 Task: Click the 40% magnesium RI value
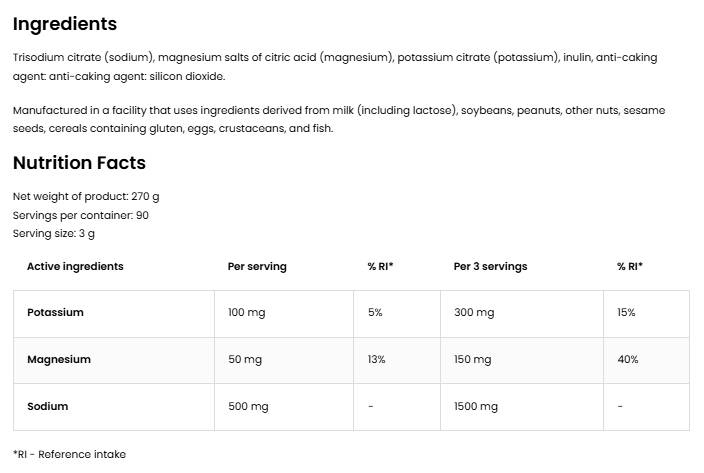point(628,360)
